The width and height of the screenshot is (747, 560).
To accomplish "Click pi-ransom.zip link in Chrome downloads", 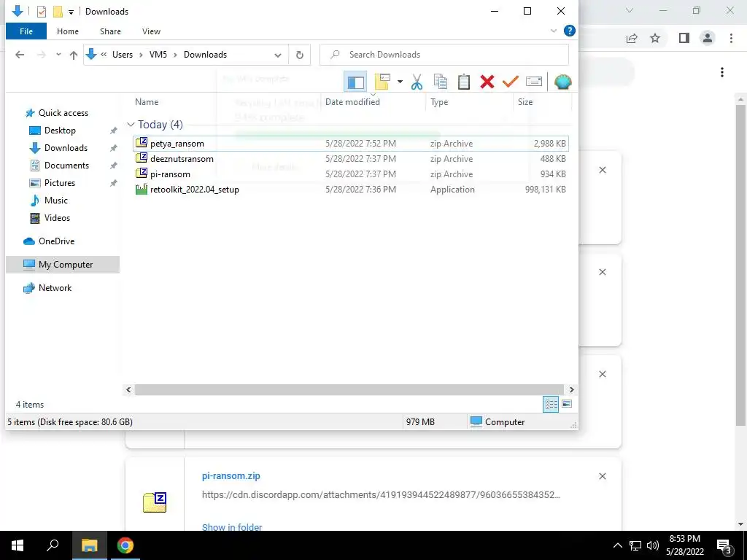I will click(231, 475).
